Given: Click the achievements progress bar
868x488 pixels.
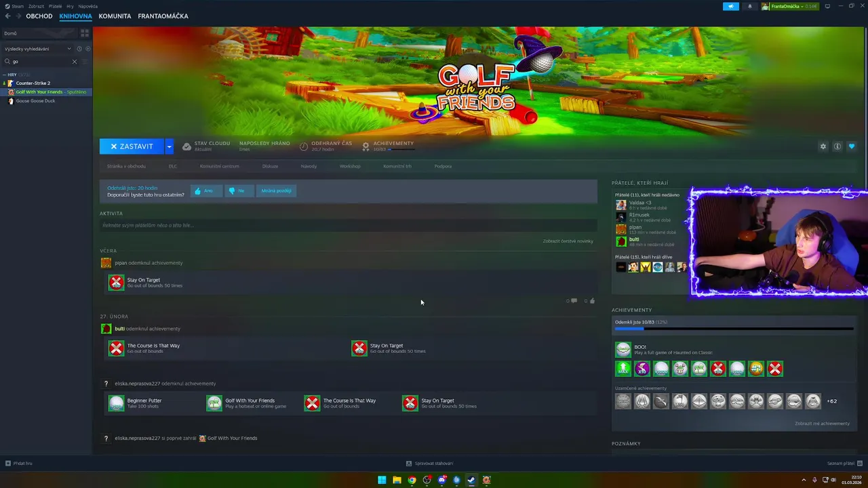Looking at the screenshot, I should [734, 329].
